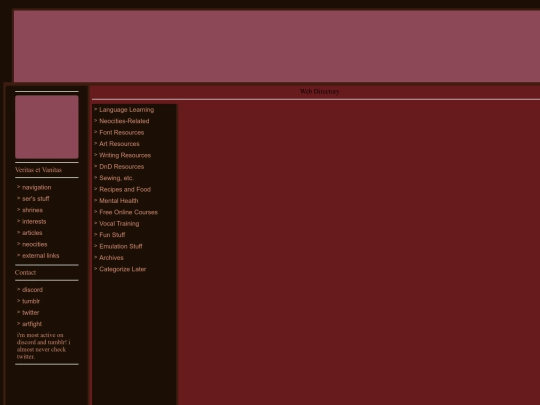540x405 pixels.
Task: Select DnD Resources category
Action: pos(122,167)
